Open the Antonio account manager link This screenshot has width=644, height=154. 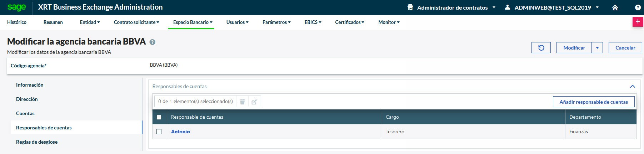(x=180, y=132)
